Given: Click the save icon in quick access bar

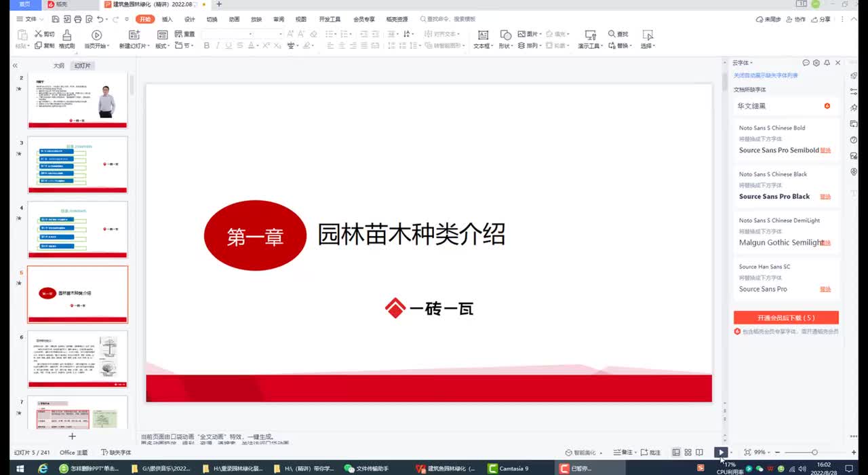Looking at the screenshot, I should (x=56, y=19).
